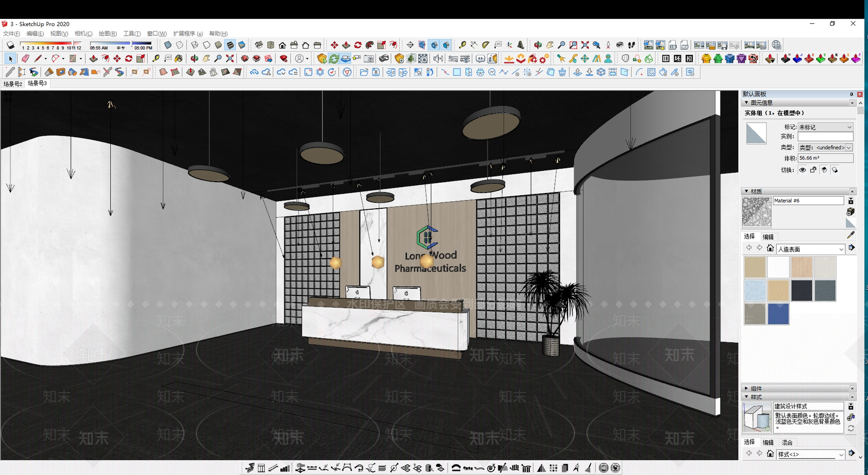Click the update style refresh icon
Screen dimensions: 868x475
851,428
